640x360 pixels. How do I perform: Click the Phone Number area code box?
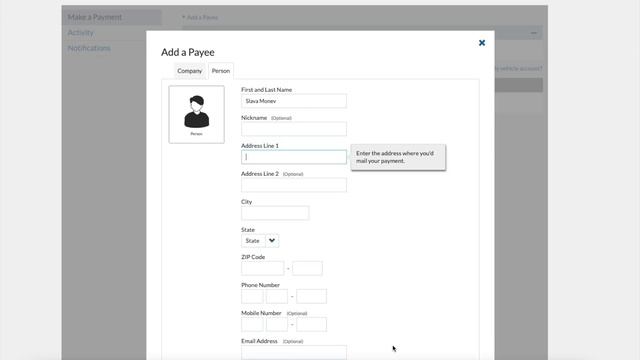252,296
